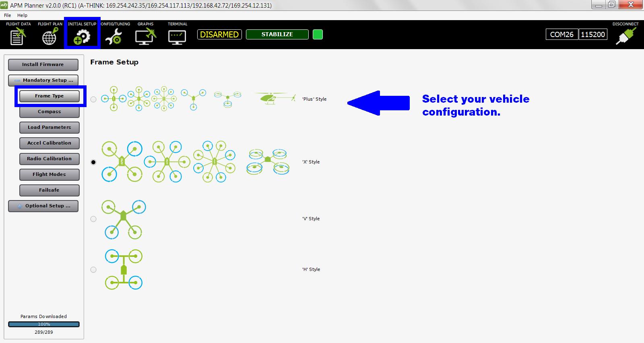644x343 pixels.
Task: Open the Flight Plan globe icon
Action: pos(50,36)
